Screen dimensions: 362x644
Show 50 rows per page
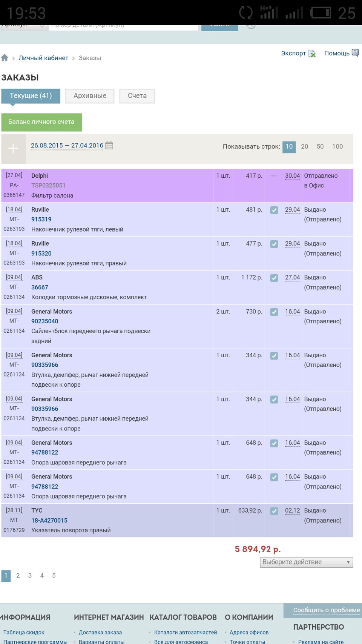[x=320, y=146]
